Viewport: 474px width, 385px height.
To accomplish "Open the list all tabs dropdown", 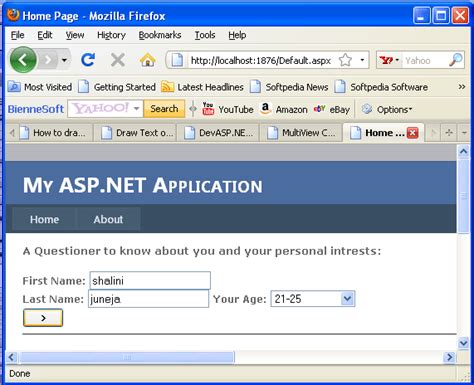I will tap(464, 133).
